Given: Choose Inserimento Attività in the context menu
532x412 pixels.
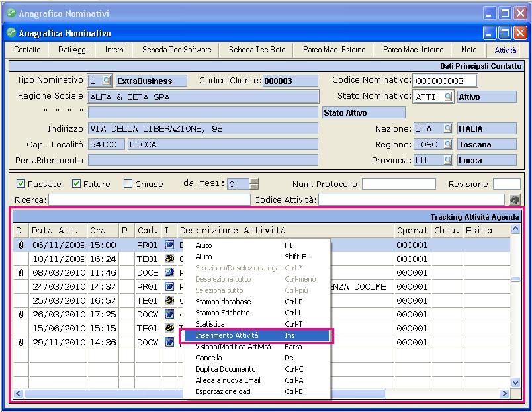Looking at the screenshot, I should [257, 335].
